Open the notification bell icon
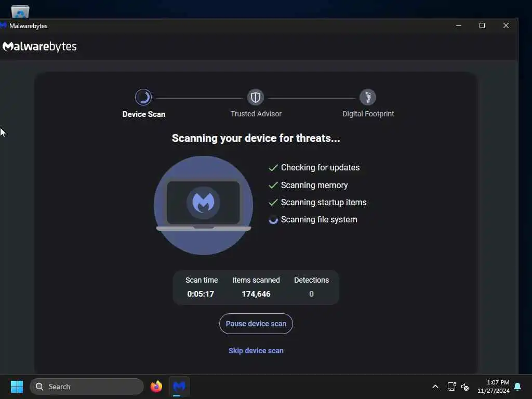 [x=518, y=387]
